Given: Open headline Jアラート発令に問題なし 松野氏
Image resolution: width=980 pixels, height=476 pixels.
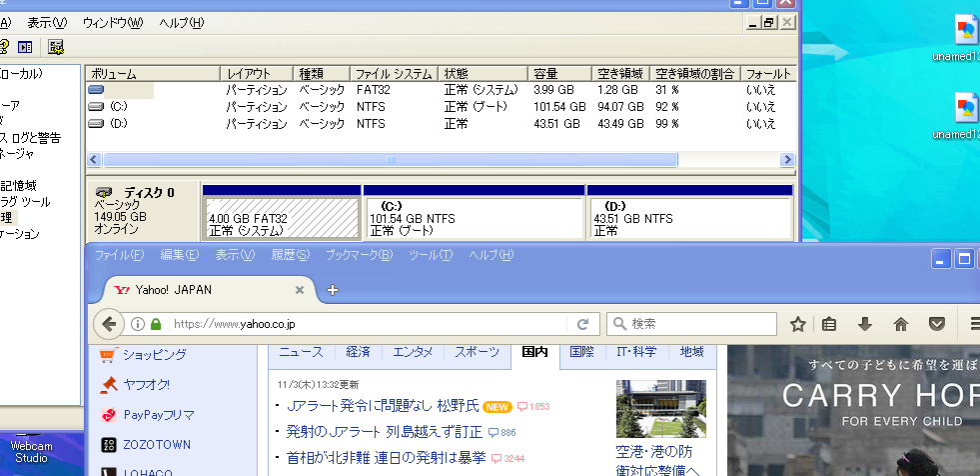Looking at the screenshot, I should [x=383, y=407].
